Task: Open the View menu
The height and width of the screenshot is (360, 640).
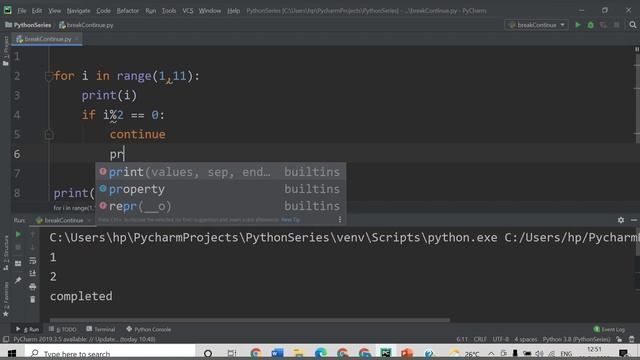Action: pos(54,11)
